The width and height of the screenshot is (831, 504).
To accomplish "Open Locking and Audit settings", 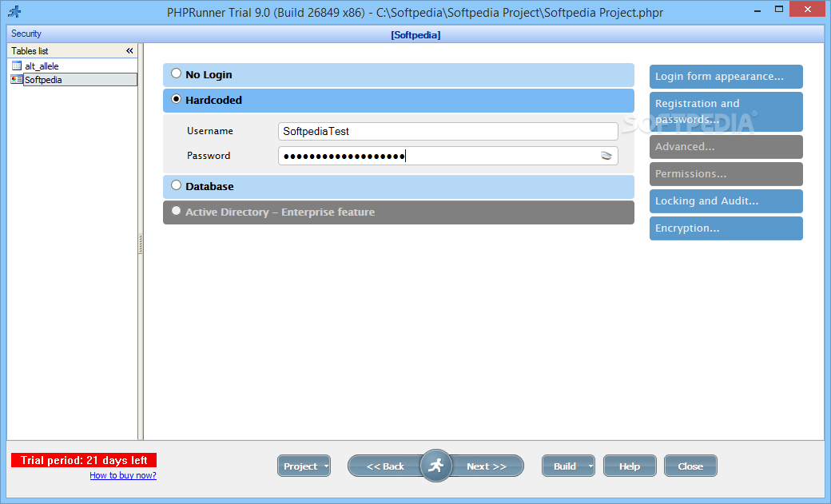I will click(726, 200).
